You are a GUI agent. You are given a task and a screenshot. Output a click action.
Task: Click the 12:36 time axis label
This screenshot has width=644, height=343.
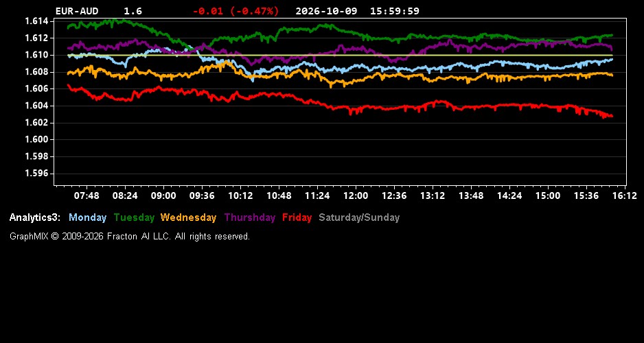click(394, 196)
